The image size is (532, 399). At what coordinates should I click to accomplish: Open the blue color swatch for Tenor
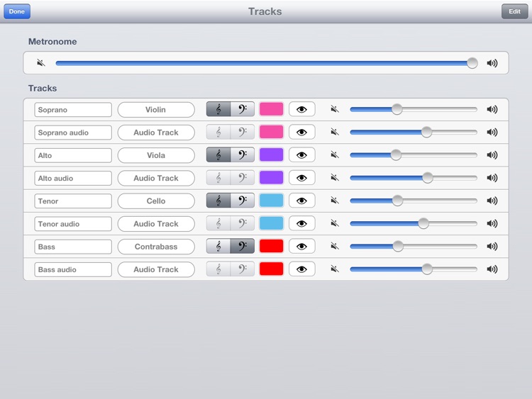coord(271,201)
